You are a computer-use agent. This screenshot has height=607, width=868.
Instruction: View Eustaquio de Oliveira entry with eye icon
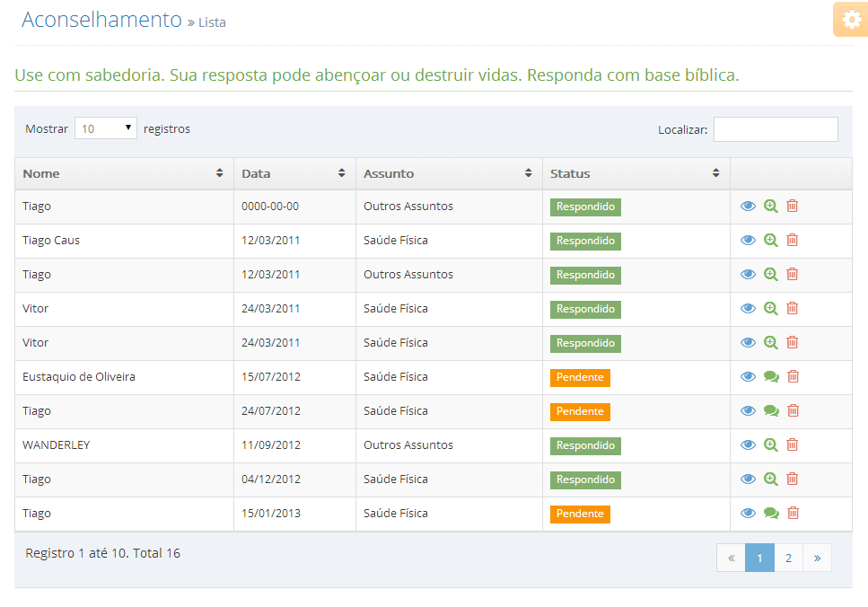click(748, 376)
